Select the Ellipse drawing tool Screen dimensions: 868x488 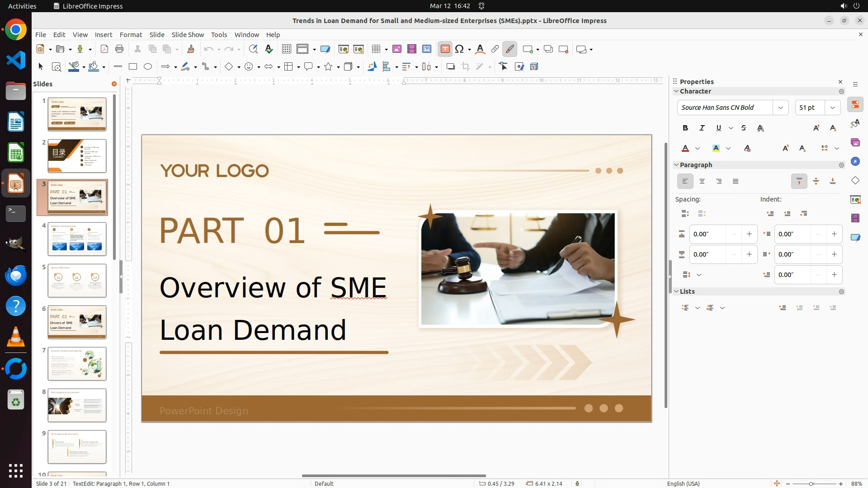click(x=148, y=67)
